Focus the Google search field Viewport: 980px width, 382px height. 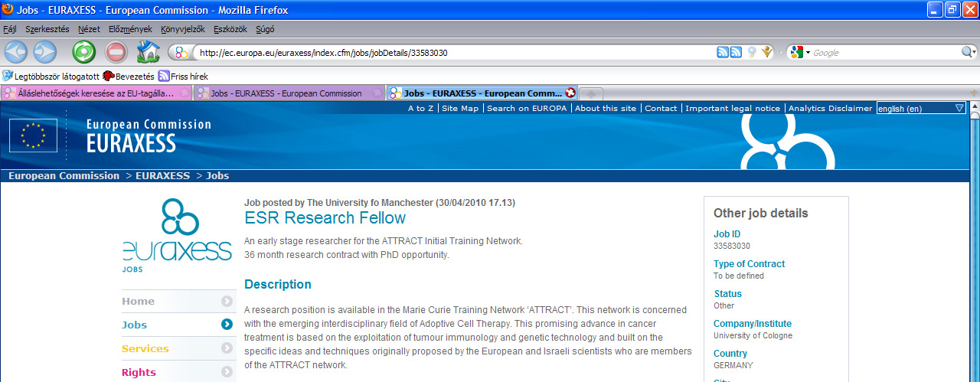(886, 53)
